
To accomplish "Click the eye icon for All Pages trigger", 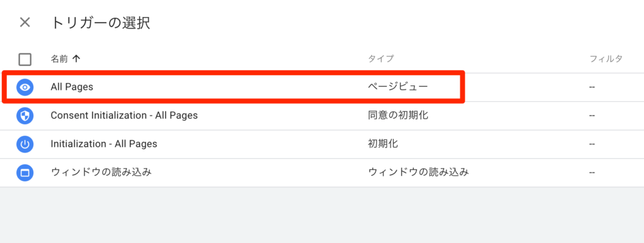I will coord(25,87).
